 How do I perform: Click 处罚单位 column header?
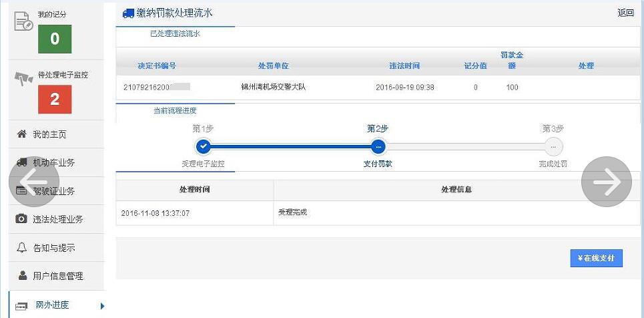point(274,66)
